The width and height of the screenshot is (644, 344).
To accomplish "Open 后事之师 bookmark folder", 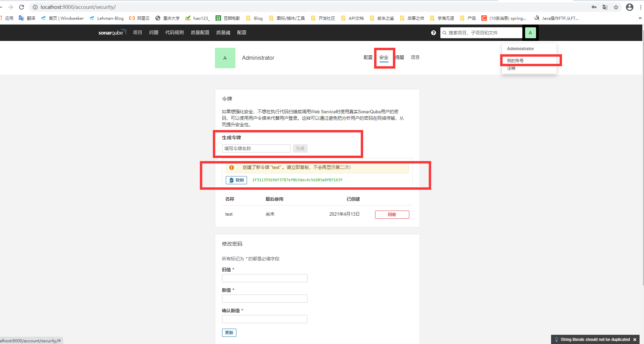I will 412,18.
